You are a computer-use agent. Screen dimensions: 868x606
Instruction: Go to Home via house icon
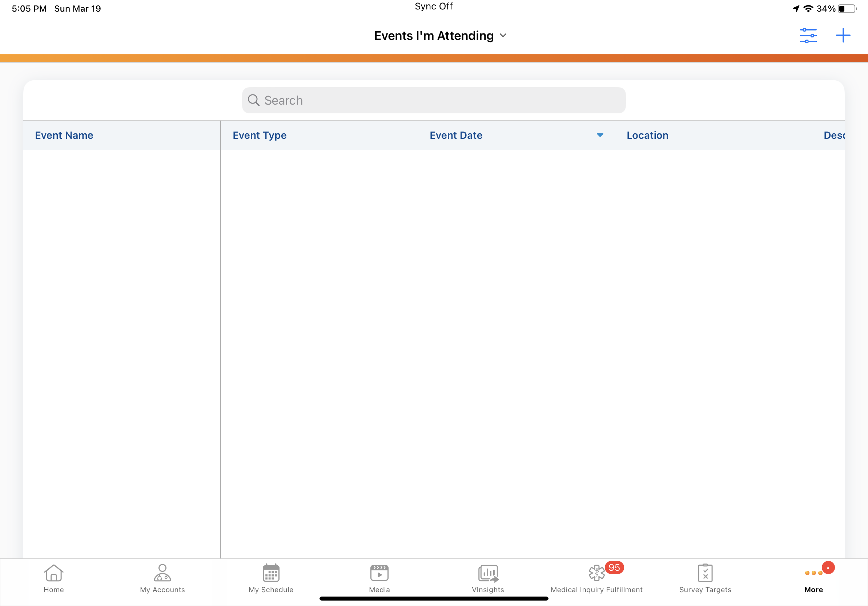click(54, 573)
